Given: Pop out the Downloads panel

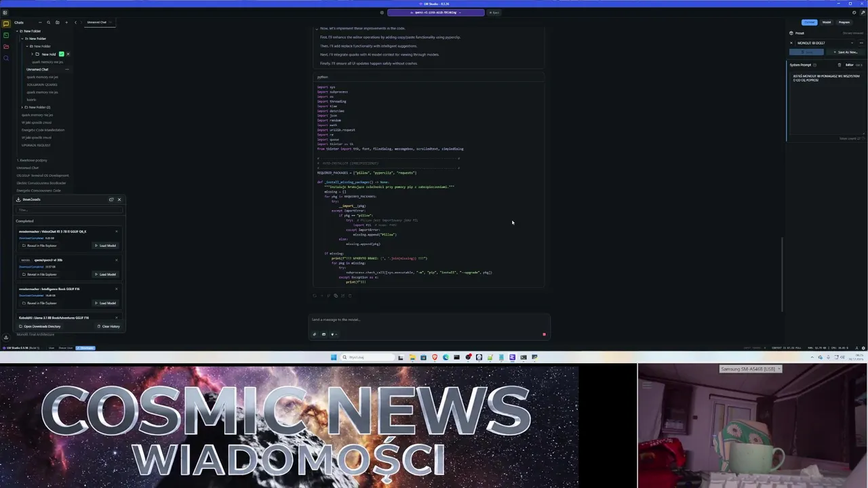Looking at the screenshot, I should (111, 199).
